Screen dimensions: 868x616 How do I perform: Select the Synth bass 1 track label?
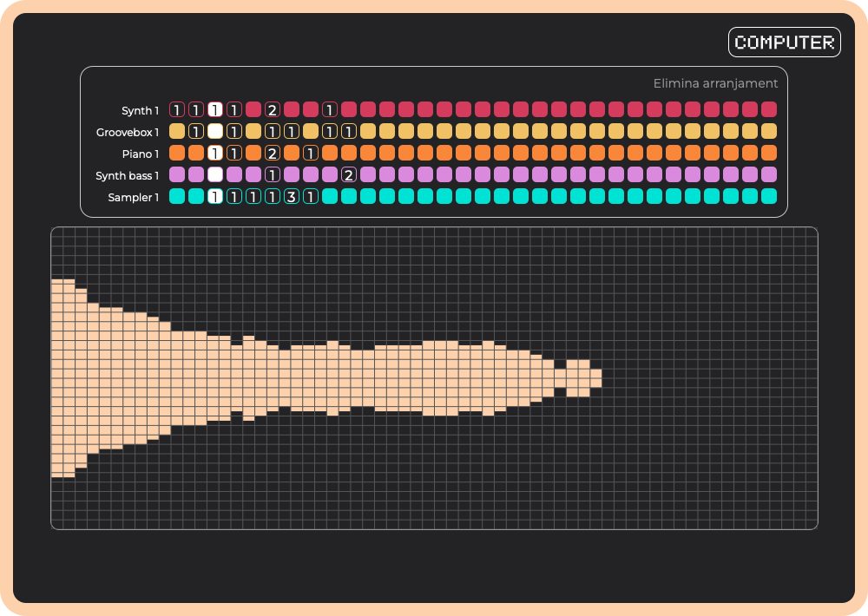coord(127,175)
